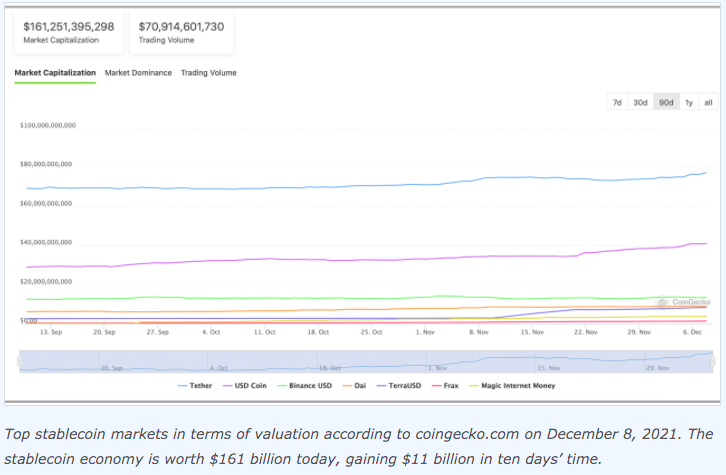Show all-time data with 'all' button
726x475 pixels.
pyautogui.click(x=708, y=102)
